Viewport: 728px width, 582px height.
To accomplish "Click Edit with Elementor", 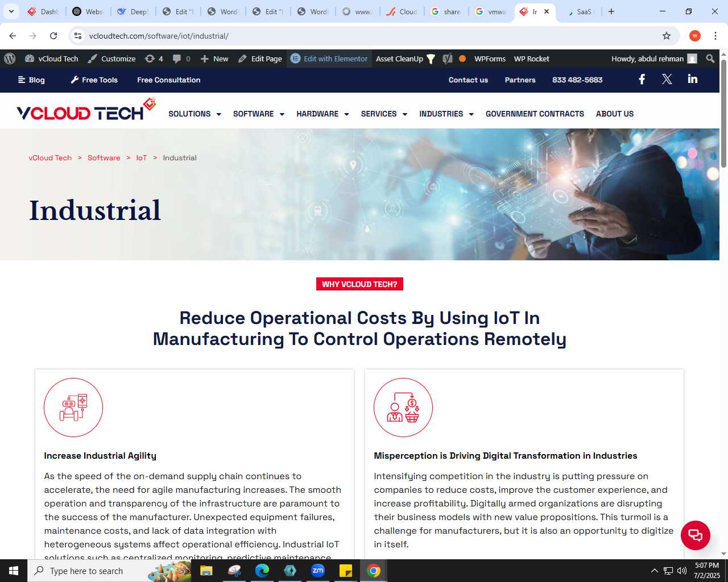I will pyautogui.click(x=329, y=59).
